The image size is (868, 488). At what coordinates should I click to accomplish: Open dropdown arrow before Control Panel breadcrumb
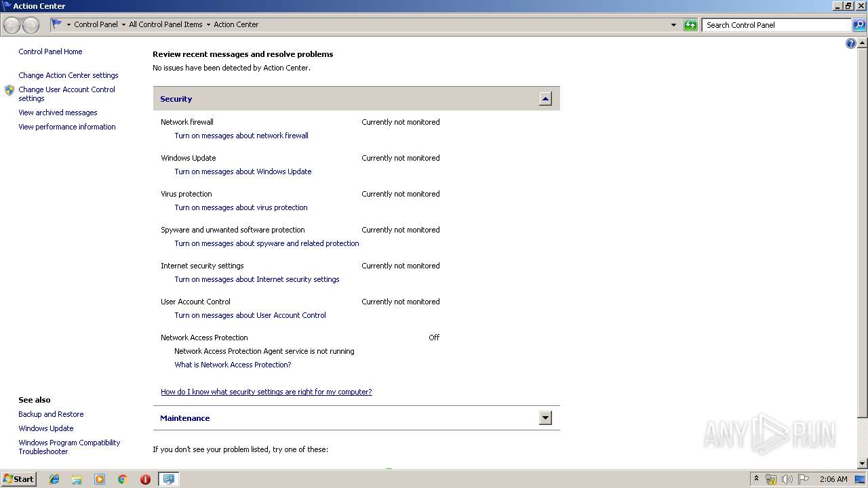(68, 24)
